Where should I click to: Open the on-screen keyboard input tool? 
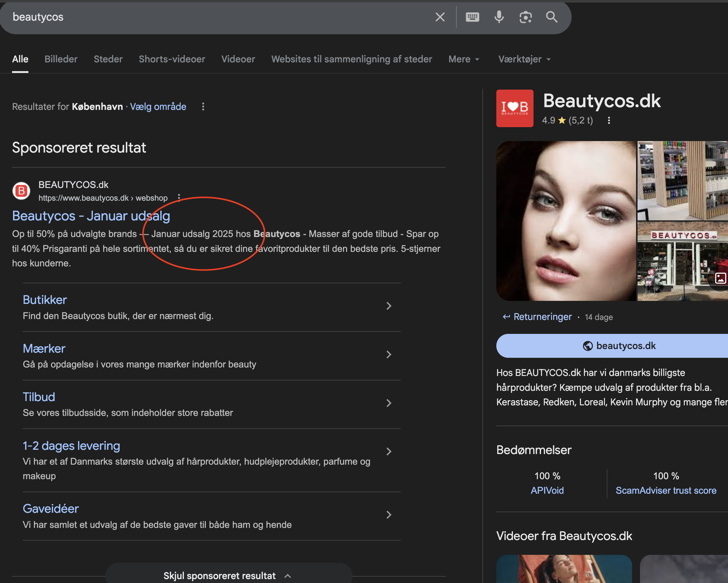[472, 17]
